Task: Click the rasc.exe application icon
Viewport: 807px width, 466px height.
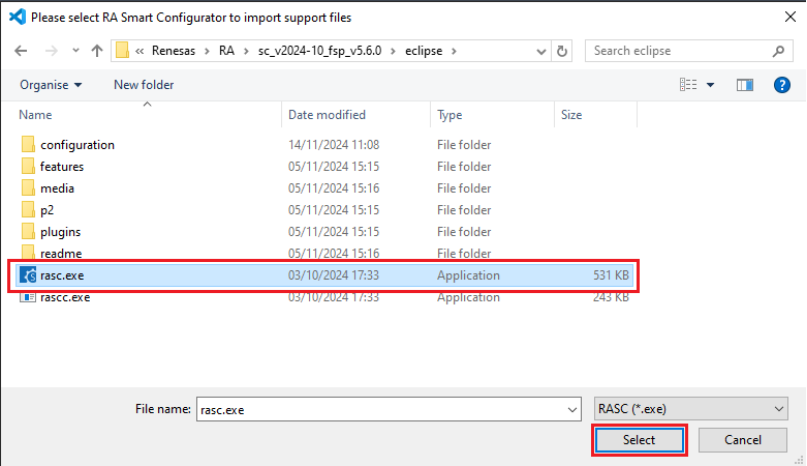Action: (x=28, y=275)
